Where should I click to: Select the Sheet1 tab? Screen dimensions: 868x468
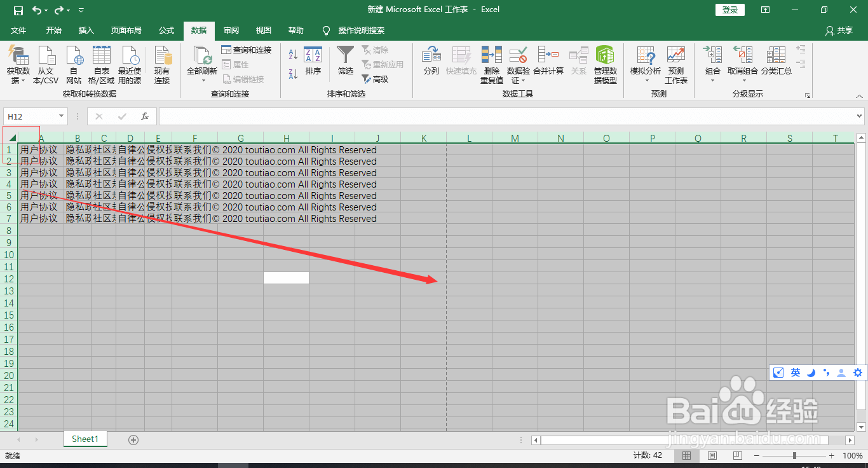[85, 439]
